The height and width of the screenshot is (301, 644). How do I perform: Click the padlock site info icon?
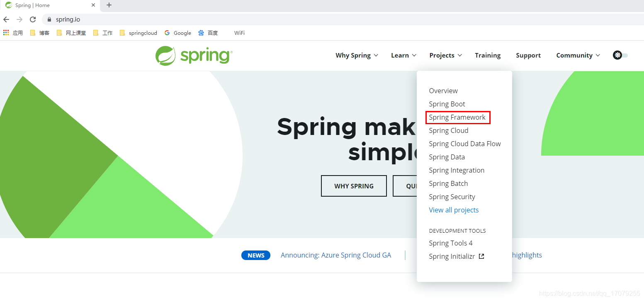[49, 19]
